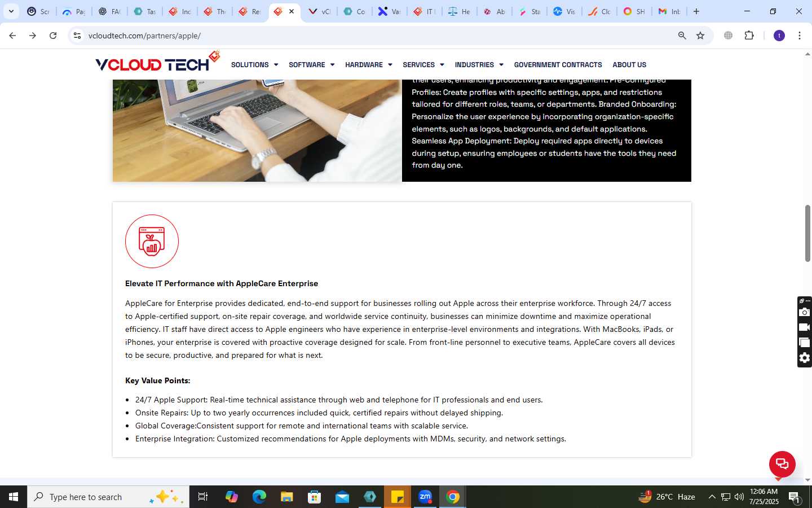Close the active tab

pyautogui.click(x=292, y=11)
